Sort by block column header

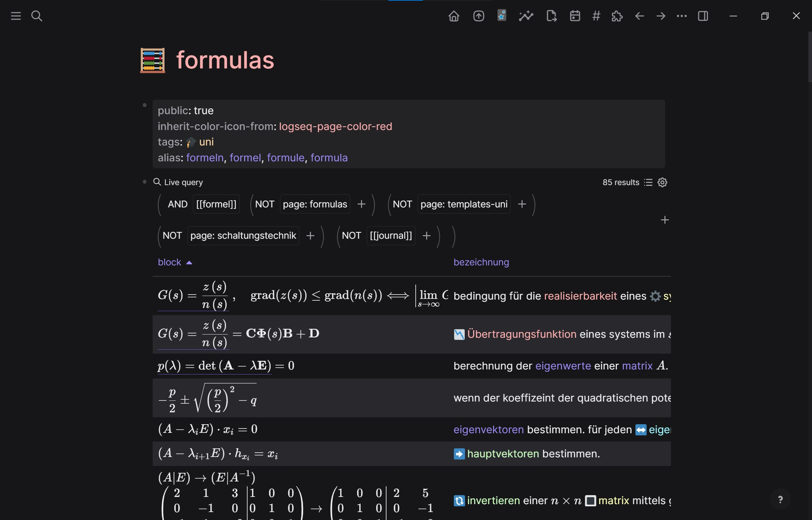(x=170, y=262)
